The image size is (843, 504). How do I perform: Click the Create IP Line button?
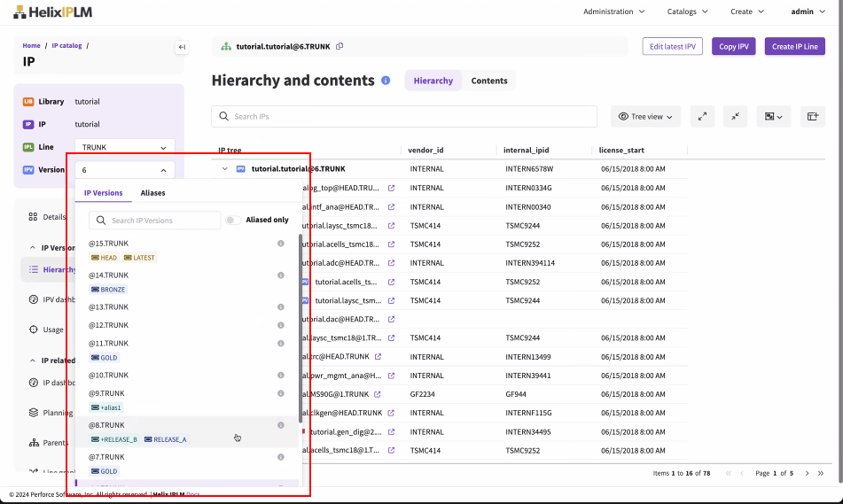(794, 47)
